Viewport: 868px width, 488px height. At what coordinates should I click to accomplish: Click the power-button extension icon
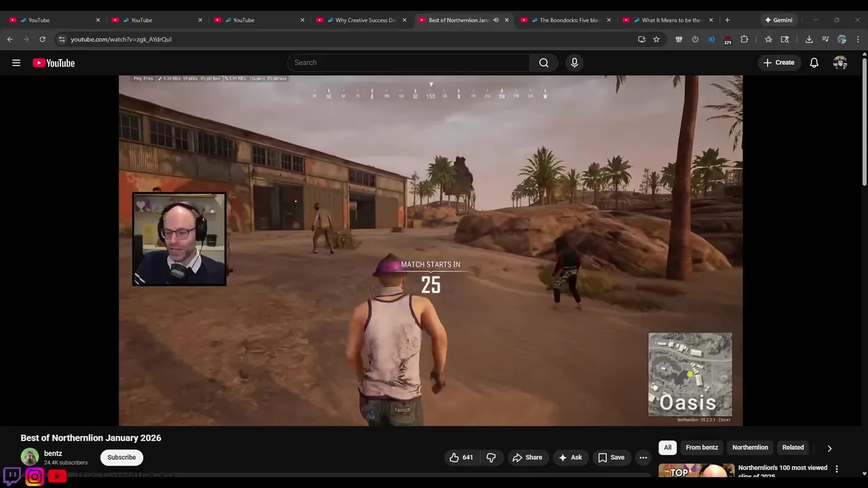(695, 39)
